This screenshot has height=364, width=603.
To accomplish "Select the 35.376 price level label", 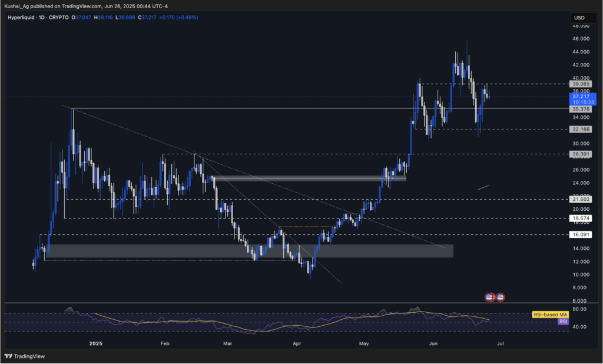I will click(x=581, y=109).
